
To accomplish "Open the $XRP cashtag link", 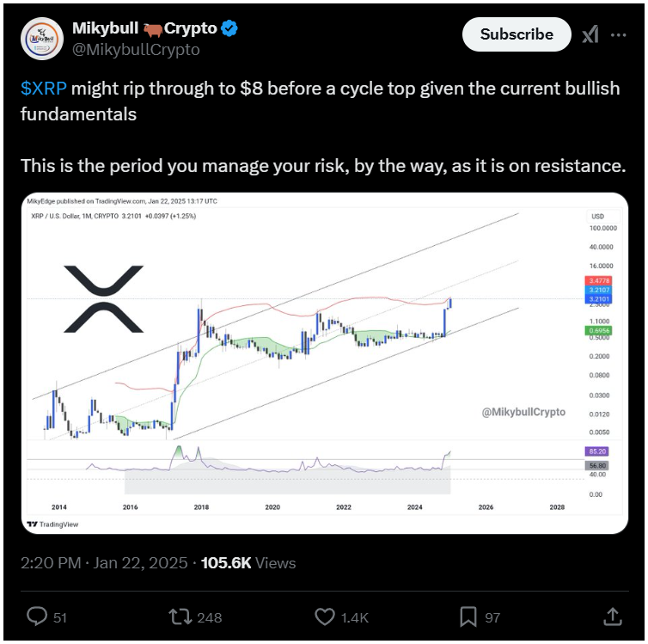I will 43,88.
